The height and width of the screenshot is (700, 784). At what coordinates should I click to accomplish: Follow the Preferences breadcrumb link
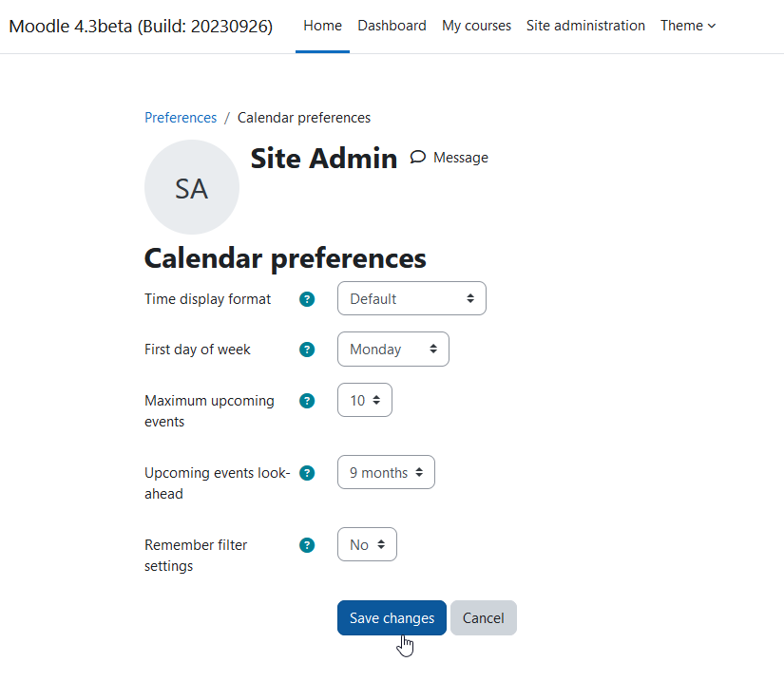(x=181, y=118)
